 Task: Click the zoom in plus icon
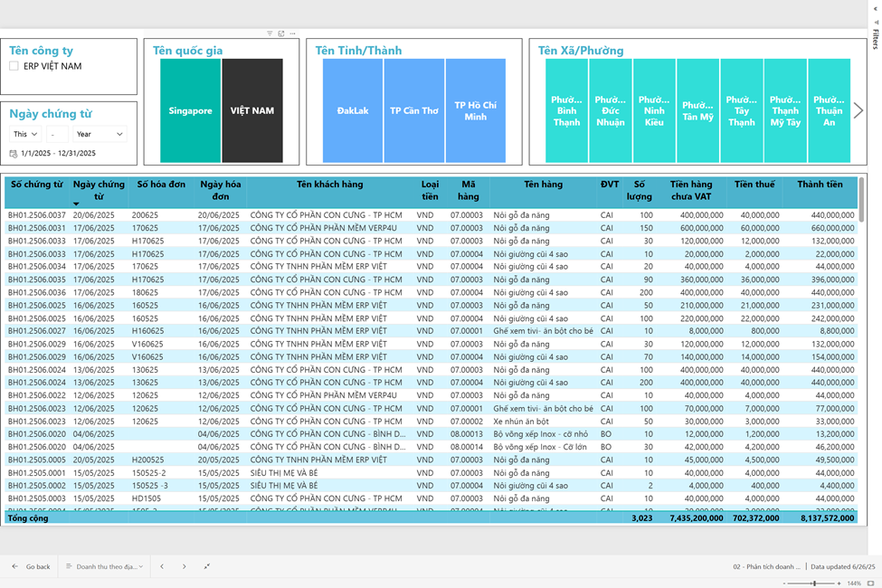pyautogui.click(x=838, y=583)
